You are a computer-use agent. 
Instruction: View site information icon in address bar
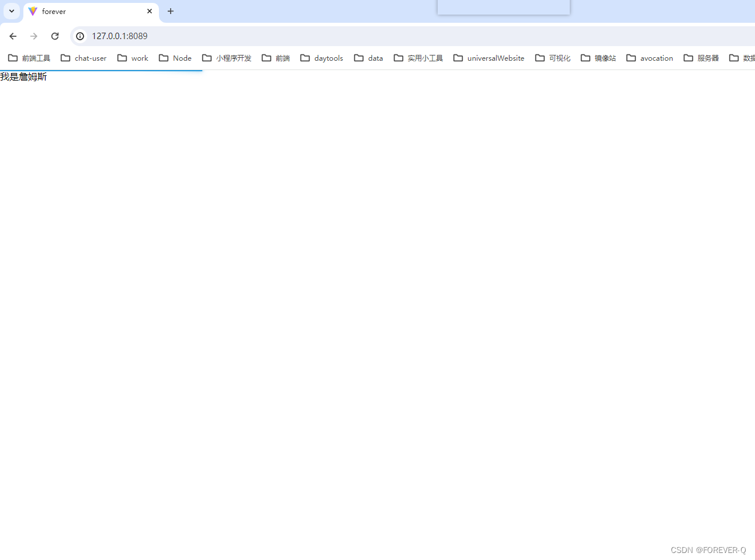coord(80,36)
